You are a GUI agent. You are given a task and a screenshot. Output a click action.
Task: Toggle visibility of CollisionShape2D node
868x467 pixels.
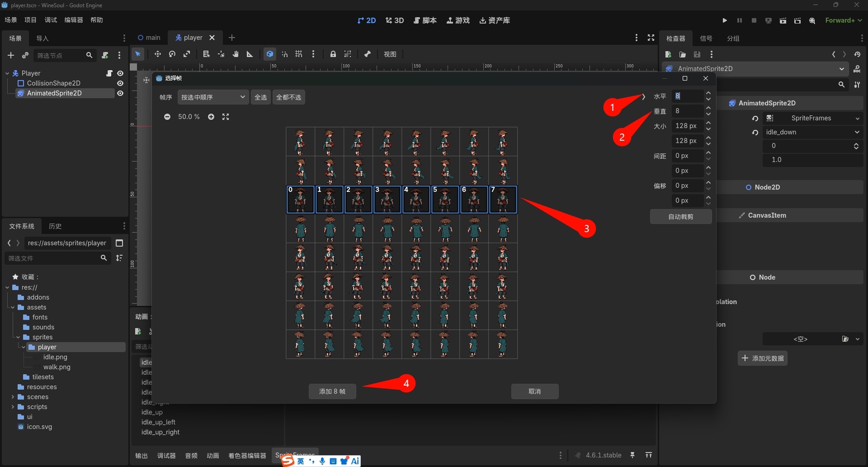[x=120, y=83]
